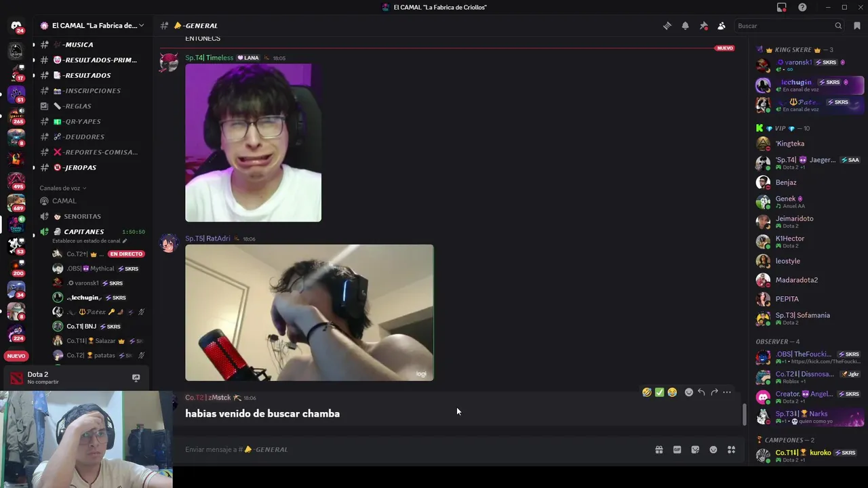Image resolution: width=868 pixels, height=488 pixels.
Task: Edit 'Establece un estado de canal' status
Action: [90, 241]
